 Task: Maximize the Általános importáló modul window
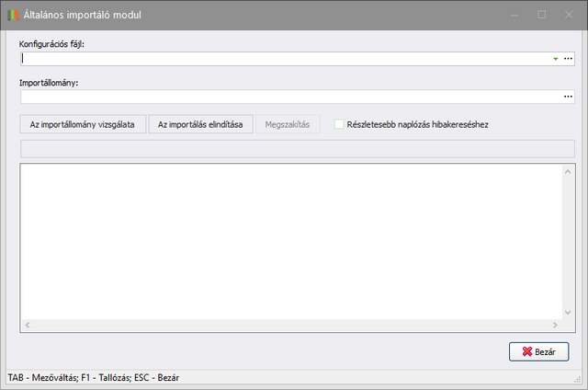click(x=542, y=15)
